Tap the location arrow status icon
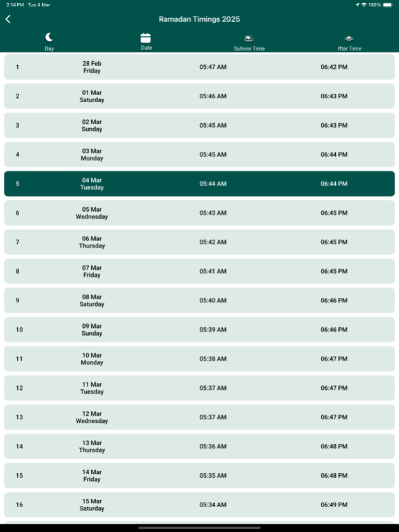Image resolution: width=399 pixels, height=532 pixels. (x=357, y=4)
